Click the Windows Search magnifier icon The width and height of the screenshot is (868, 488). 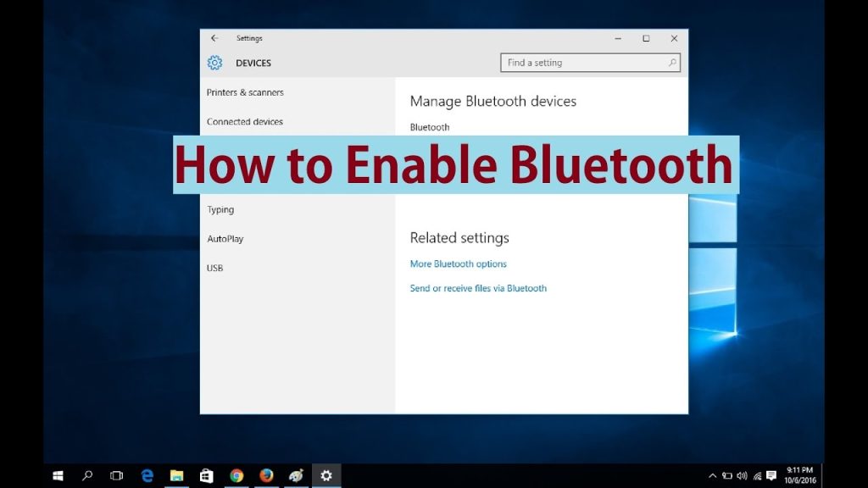(86, 475)
